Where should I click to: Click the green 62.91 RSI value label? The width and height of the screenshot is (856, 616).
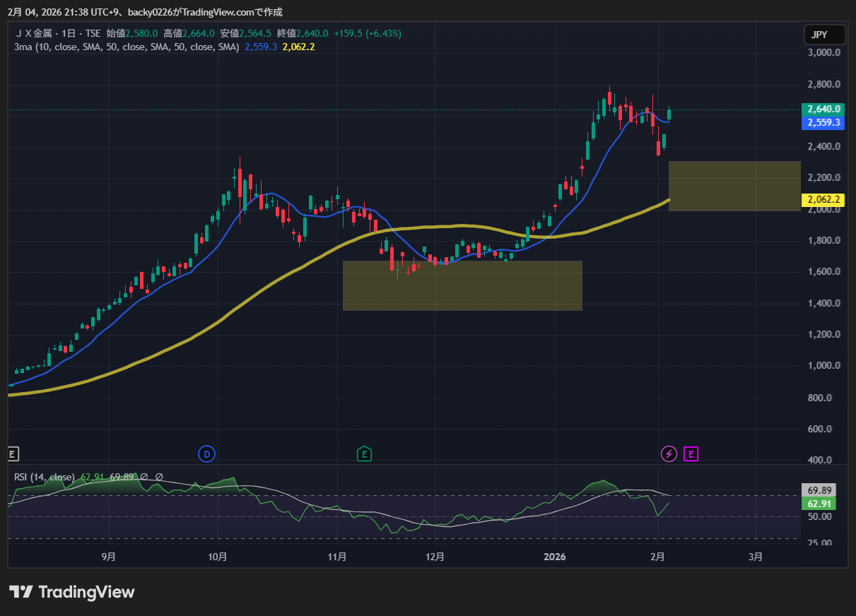coord(821,504)
